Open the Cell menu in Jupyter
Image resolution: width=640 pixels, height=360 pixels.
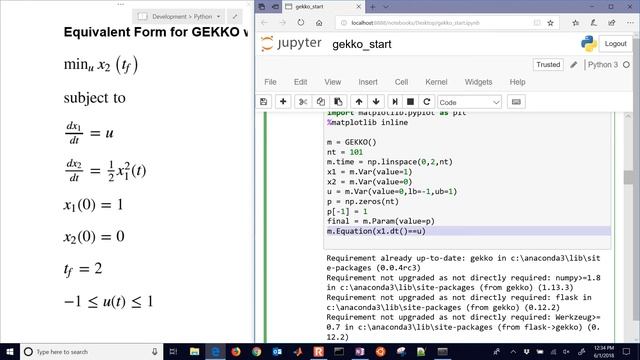click(401, 82)
